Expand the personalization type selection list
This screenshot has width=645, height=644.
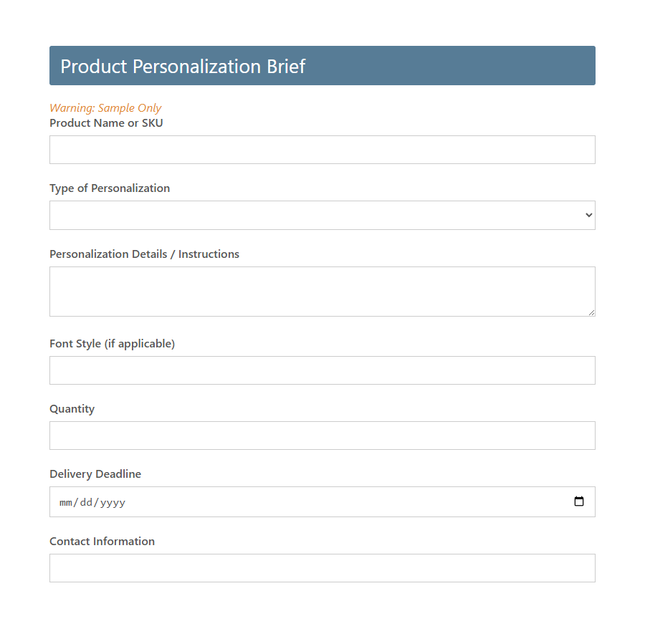click(x=322, y=215)
